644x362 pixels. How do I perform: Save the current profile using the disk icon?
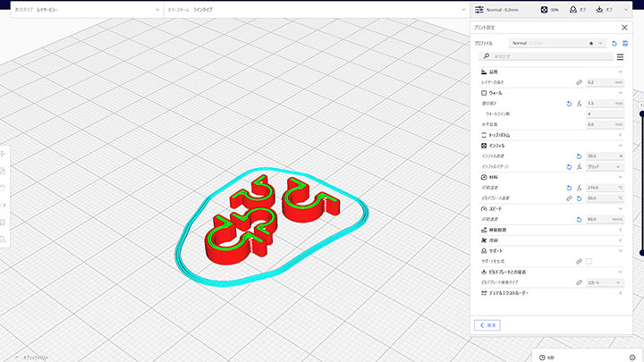(x=625, y=44)
